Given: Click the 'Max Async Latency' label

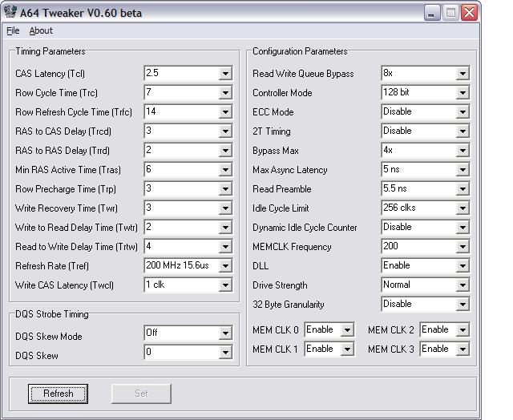Looking at the screenshot, I should click(290, 170).
